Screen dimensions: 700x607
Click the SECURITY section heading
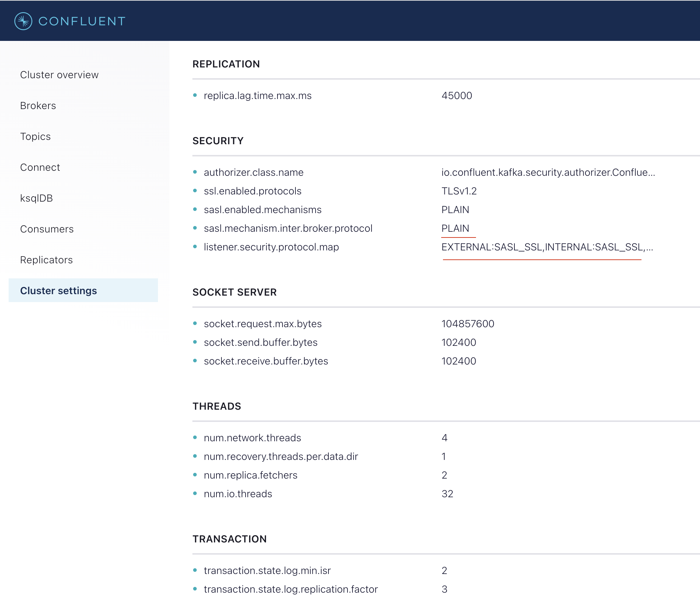218,141
